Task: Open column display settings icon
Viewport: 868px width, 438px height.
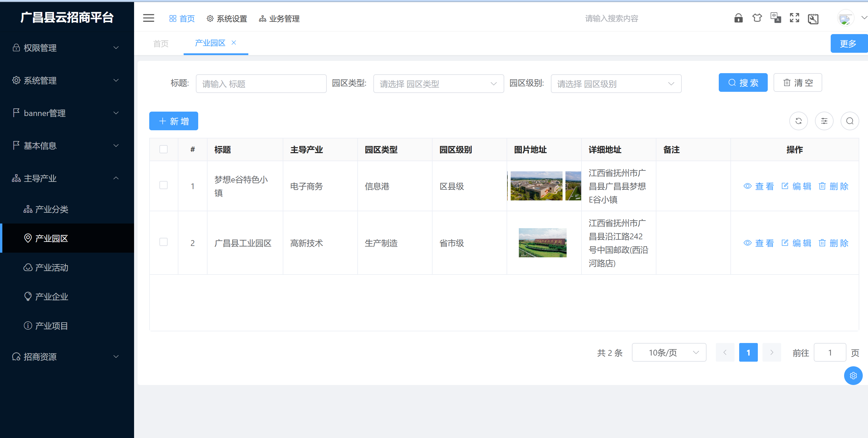Action: (824, 121)
